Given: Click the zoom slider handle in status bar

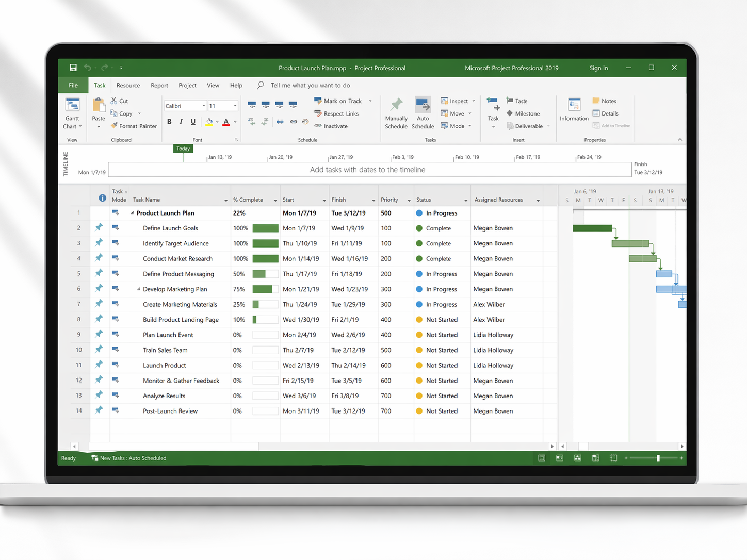Looking at the screenshot, I should point(658,458).
